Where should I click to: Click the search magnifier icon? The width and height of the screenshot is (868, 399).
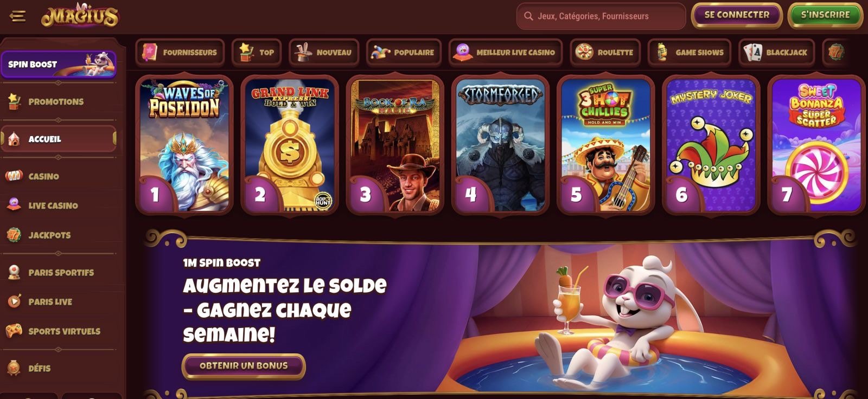click(528, 16)
